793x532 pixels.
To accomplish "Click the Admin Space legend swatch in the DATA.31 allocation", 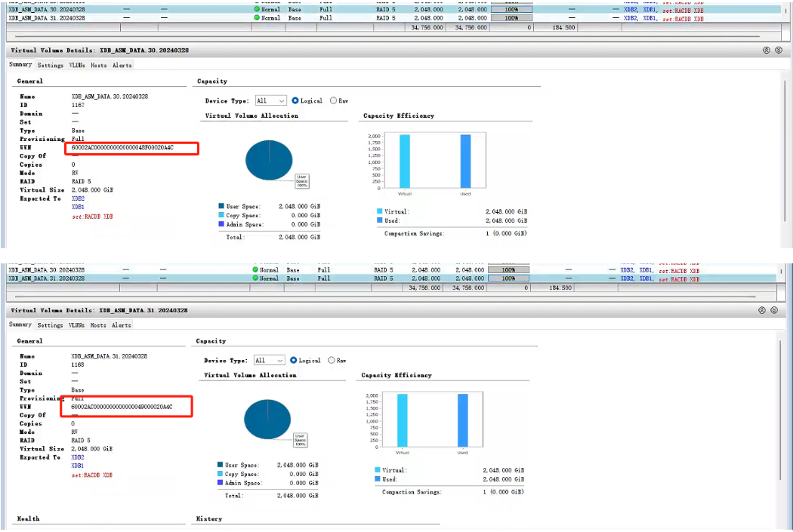I will (x=220, y=482).
